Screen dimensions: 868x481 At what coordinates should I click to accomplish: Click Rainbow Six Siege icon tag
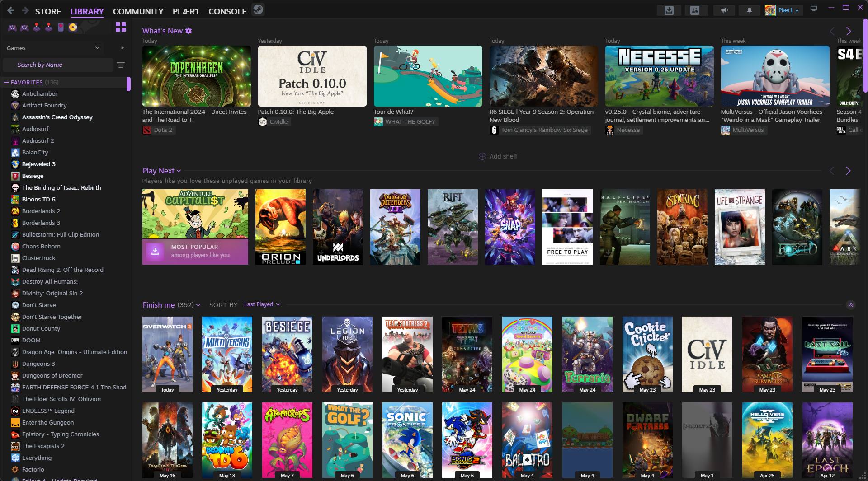tap(494, 130)
